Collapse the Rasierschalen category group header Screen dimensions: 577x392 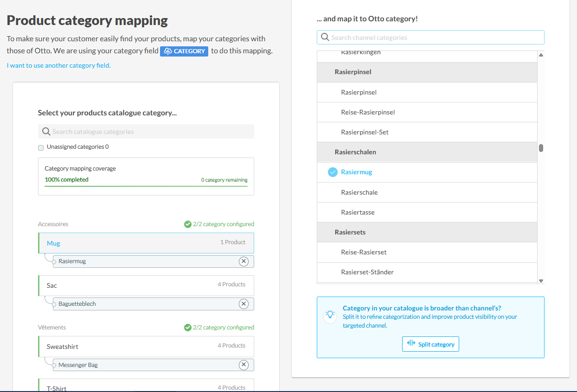427,152
